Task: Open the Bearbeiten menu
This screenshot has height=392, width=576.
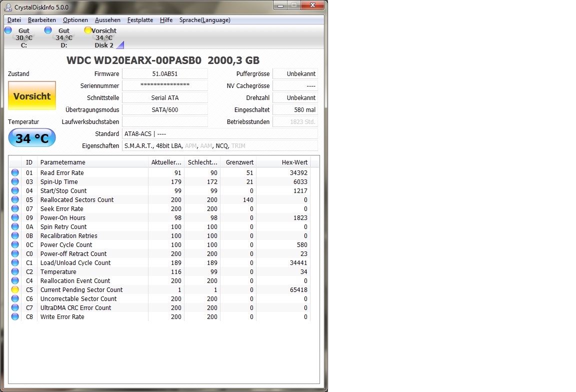Action: [42, 20]
